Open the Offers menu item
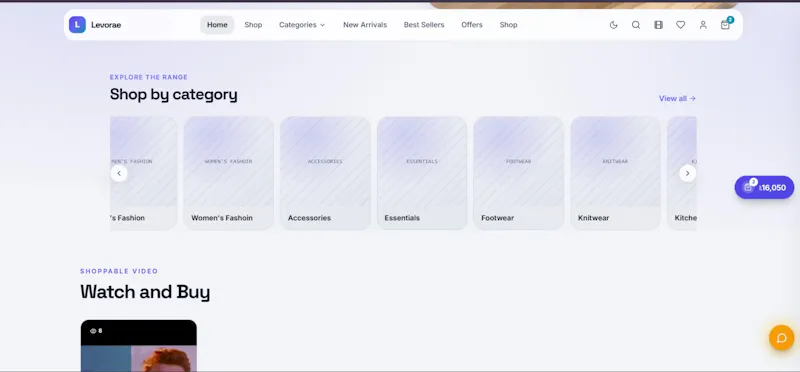 coord(472,25)
